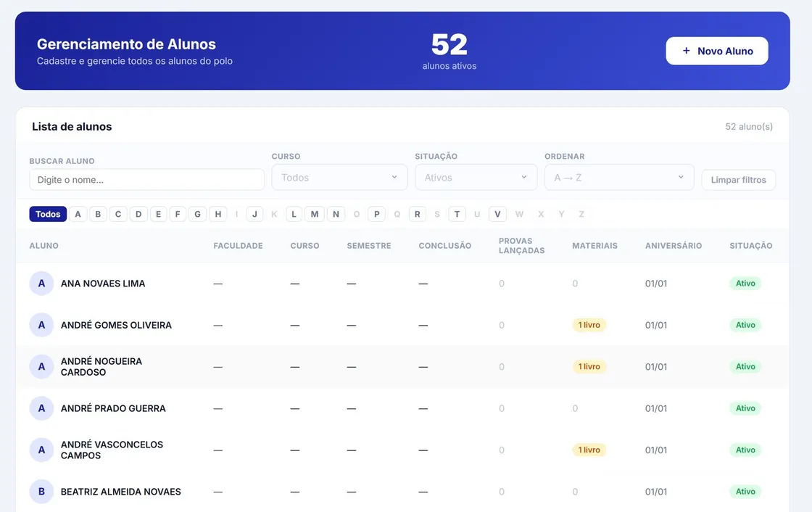Viewport: 812px width, 512px height.
Task: Click the avatar icon for Beatriz Almeida Novaes
Action: point(41,491)
